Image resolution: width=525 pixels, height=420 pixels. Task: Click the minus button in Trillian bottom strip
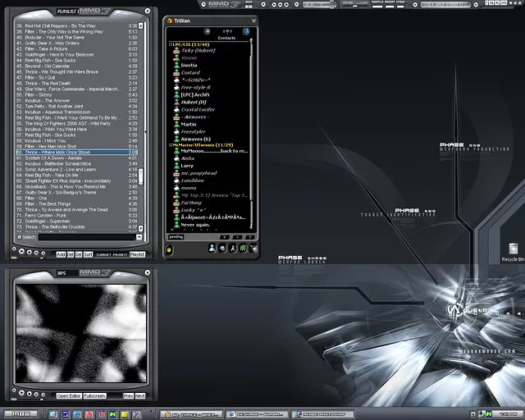click(x=237, y=237)
